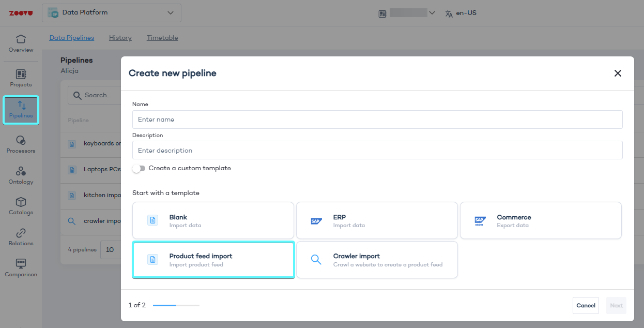Select the Crawler import template
This screenshot has width=644, height=328.
(377, 260)
